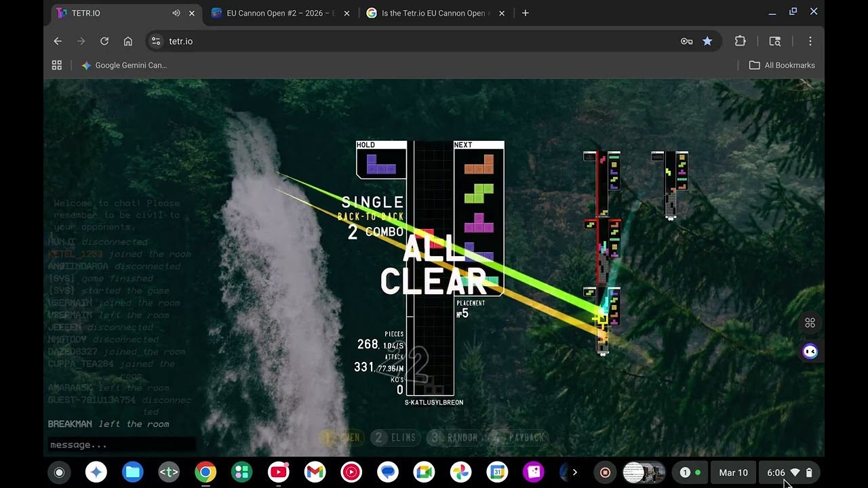The width and height of the screenshot is (868, 488).
Task: Open the tab search icon beside Extensions
Action: pyautogui.click(x=775, y=41)
